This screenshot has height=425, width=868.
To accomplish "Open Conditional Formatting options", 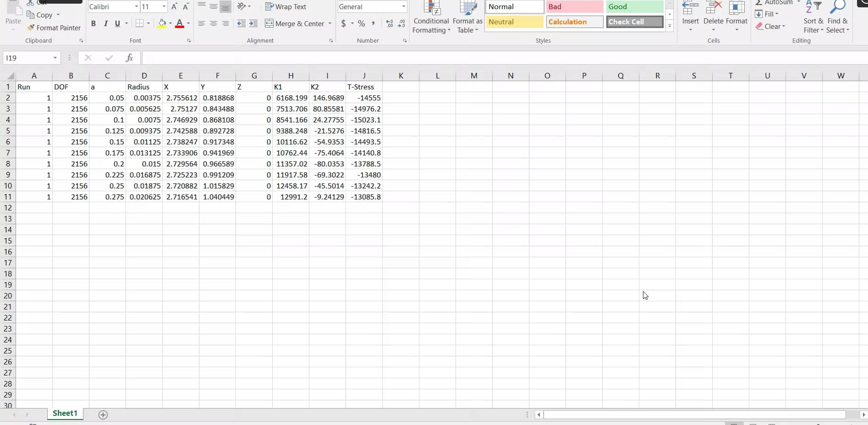I will [x=431, y=18].
